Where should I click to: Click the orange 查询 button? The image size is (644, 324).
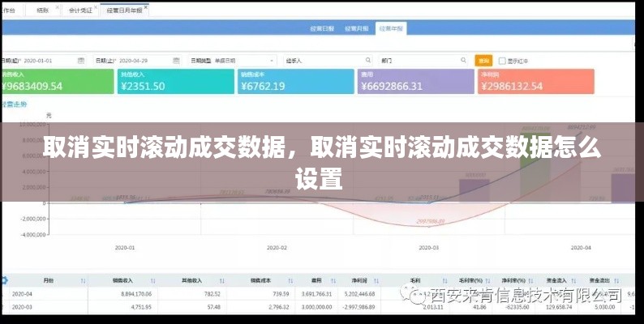483,60
